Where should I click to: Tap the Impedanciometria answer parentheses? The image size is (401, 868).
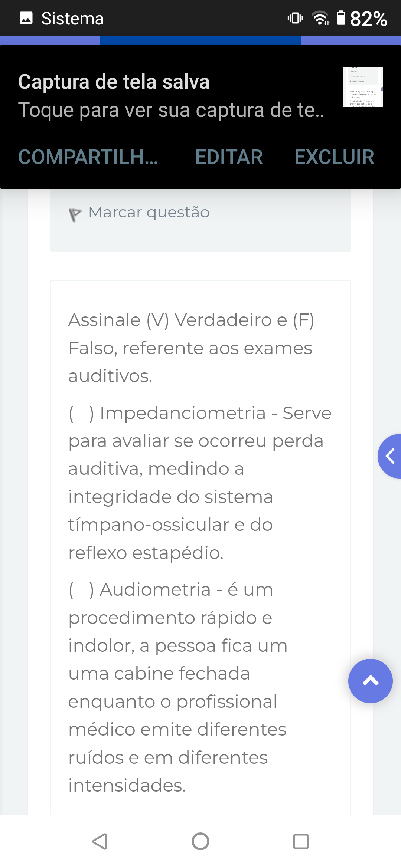(x=81, y=413)
